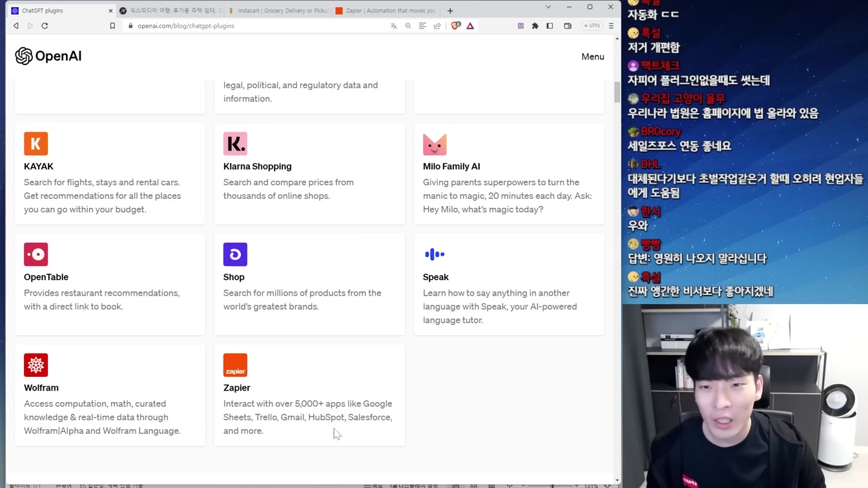This screenshot has height=488, width=868.
Task: Click the OpenTable title
Action: pyautogui.click(x=46, y=277)
